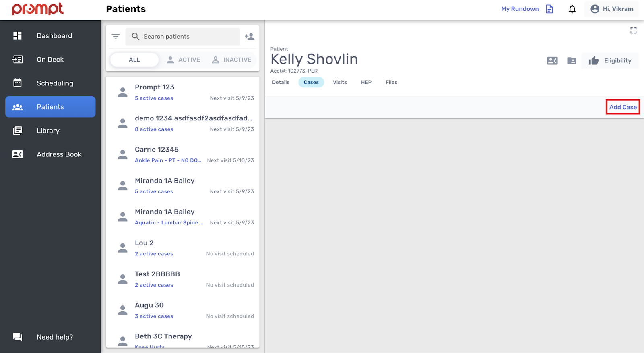Select the ALL patients filter
The image size is (644, 353).
coord(134,60)
